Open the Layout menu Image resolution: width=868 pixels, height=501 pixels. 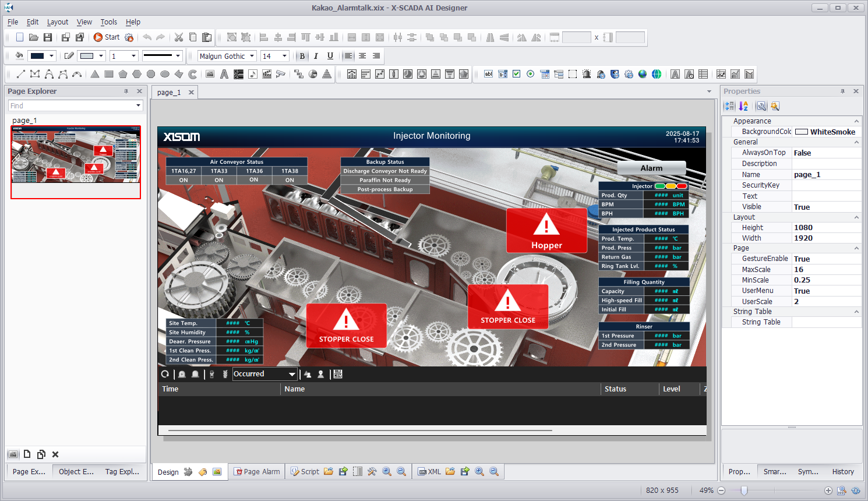[x=58, y=22]
